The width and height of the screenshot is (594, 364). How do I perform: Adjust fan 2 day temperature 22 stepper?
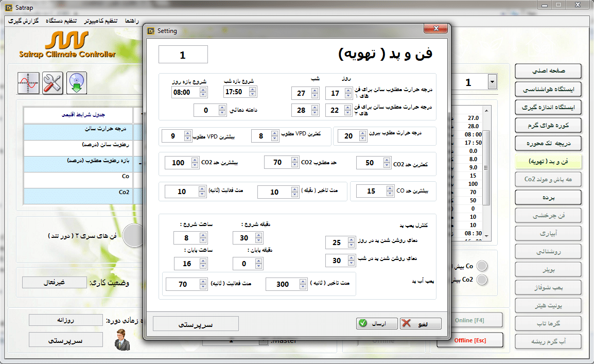pyautogui.click(x=348, y=110)
